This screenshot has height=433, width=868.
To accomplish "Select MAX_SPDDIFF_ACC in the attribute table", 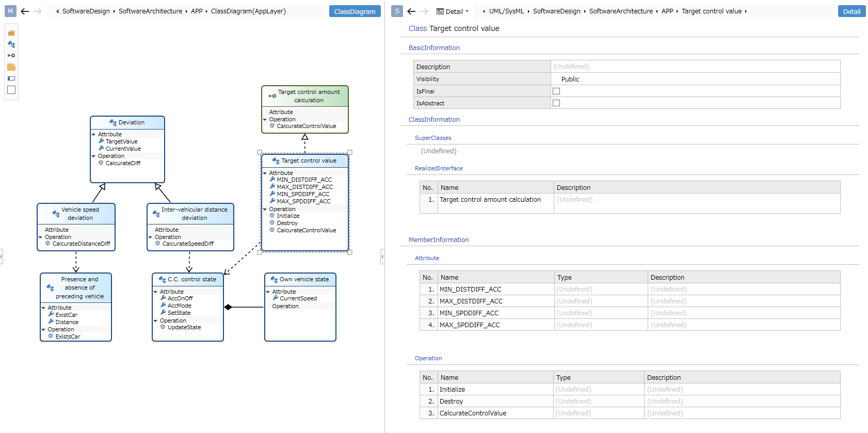I will point(630,325).
